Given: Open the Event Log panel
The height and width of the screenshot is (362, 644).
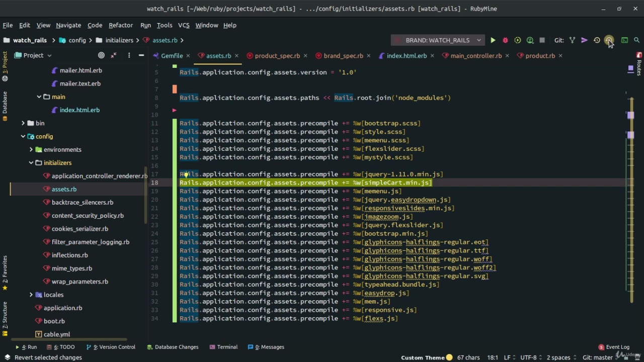Looking at the screenshot, I should (x=614, y=347).
